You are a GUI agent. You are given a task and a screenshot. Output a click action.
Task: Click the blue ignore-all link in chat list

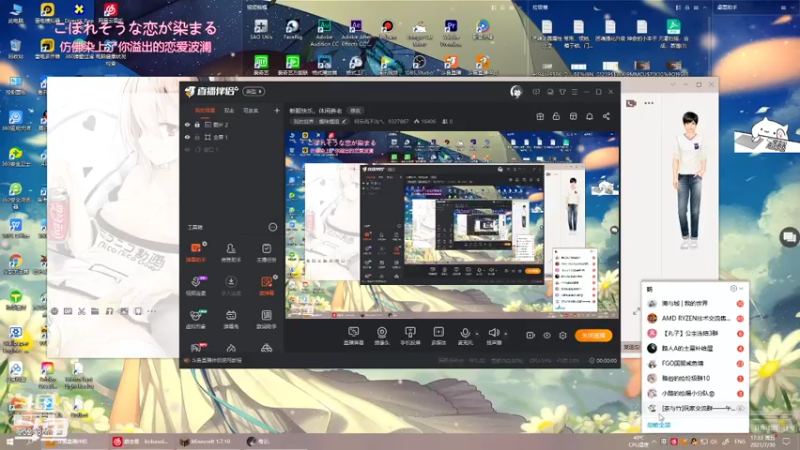pyautogui.click(x=659, y=424)
